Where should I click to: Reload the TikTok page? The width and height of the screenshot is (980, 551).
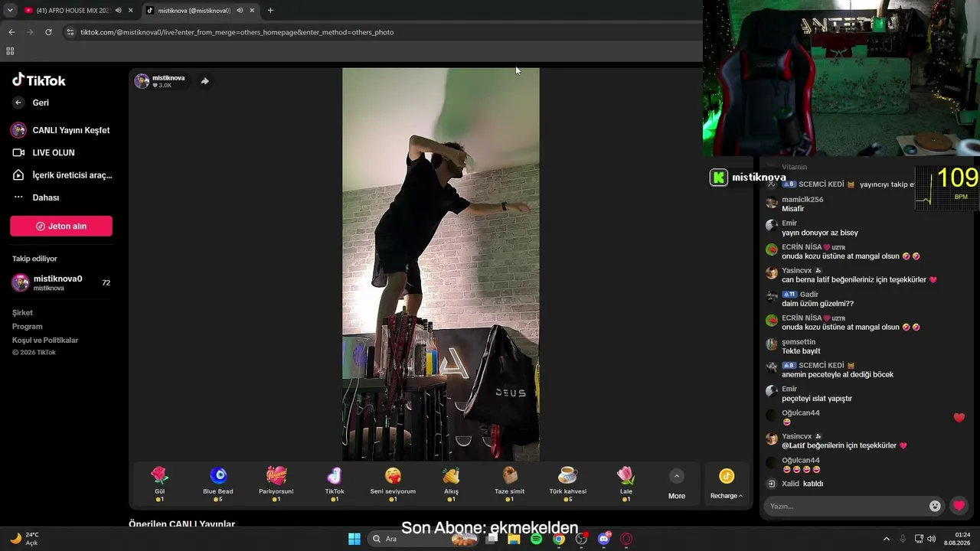click(x=48, y=32)
